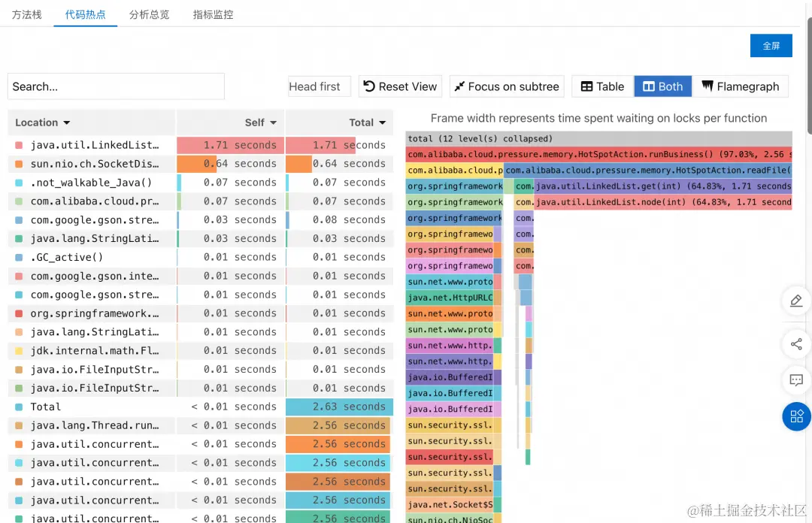The image size is (812, 523).
Task: Select java.lang.Thread.run… table row
Action: 201,425
